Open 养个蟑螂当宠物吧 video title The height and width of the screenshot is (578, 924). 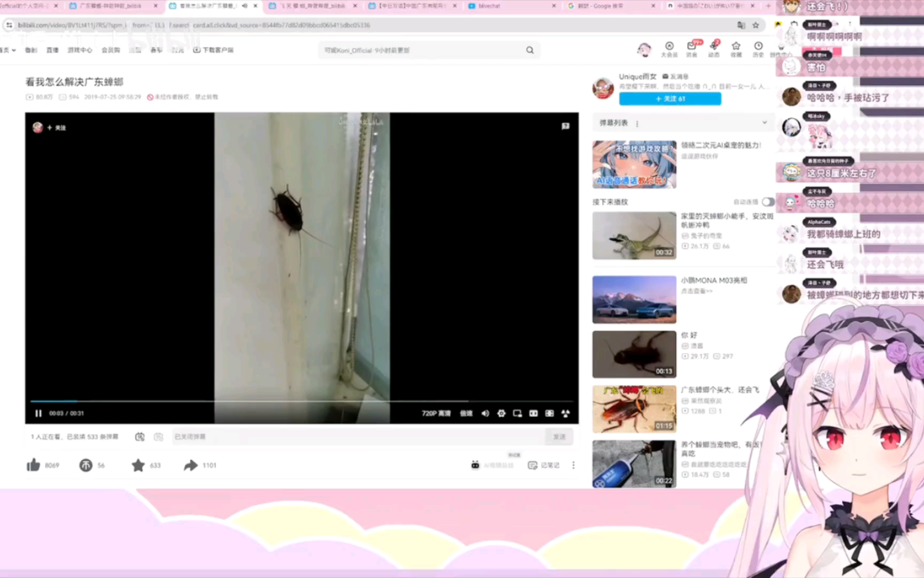721,448
